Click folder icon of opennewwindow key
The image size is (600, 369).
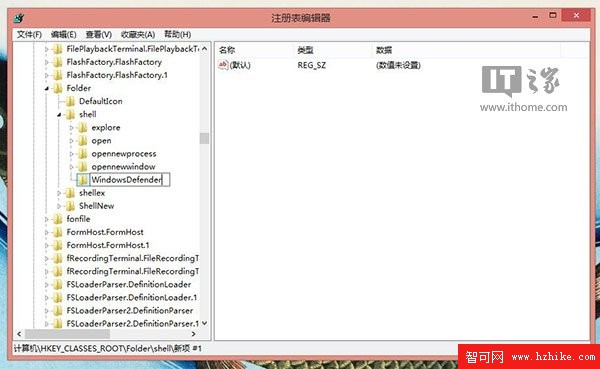83,167
